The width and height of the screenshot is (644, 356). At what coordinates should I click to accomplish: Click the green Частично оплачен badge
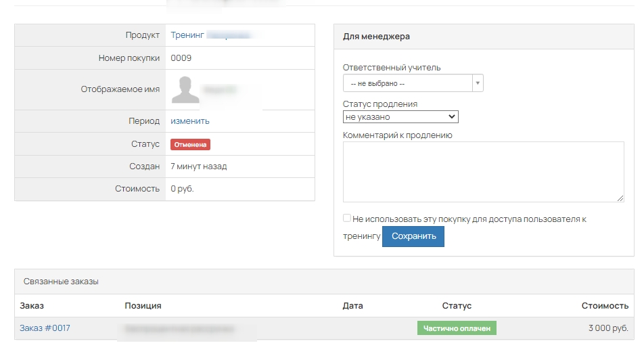point(457,328)
